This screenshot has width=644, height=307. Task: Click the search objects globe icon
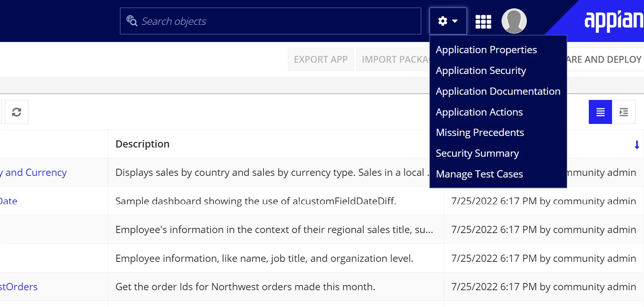132,20
